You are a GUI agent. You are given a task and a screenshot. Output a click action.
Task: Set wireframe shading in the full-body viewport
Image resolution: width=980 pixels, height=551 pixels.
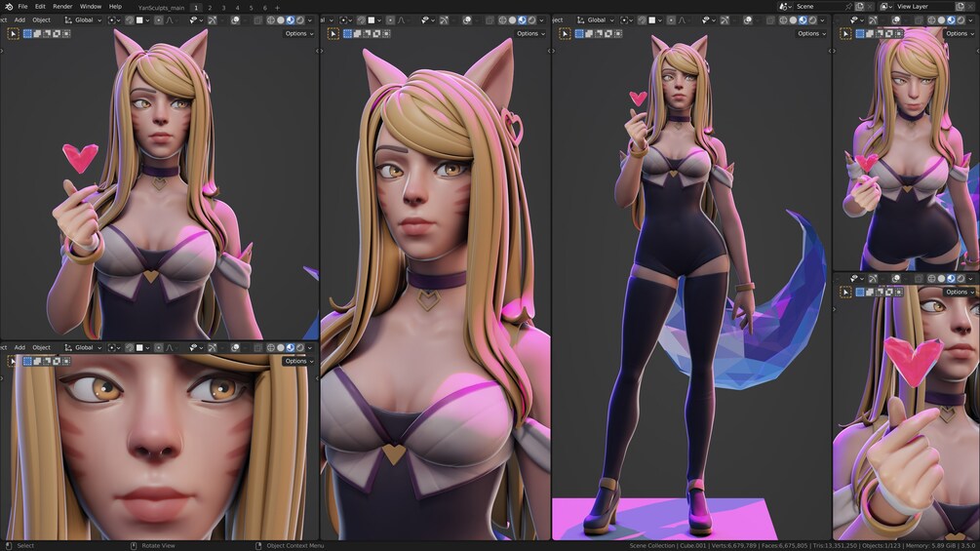coord(784,20)
